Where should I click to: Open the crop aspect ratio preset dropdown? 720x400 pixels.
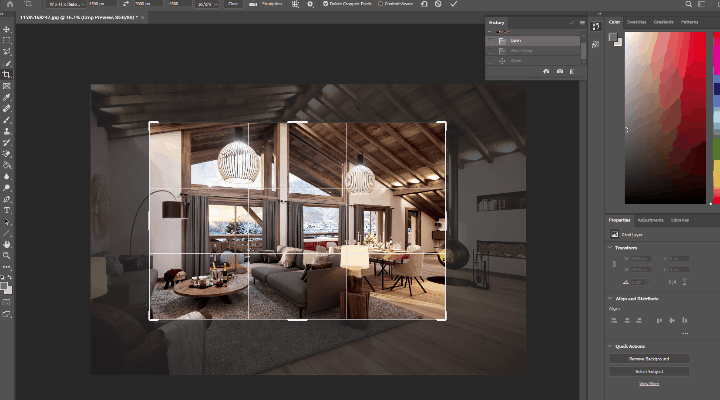click(66, 4)
